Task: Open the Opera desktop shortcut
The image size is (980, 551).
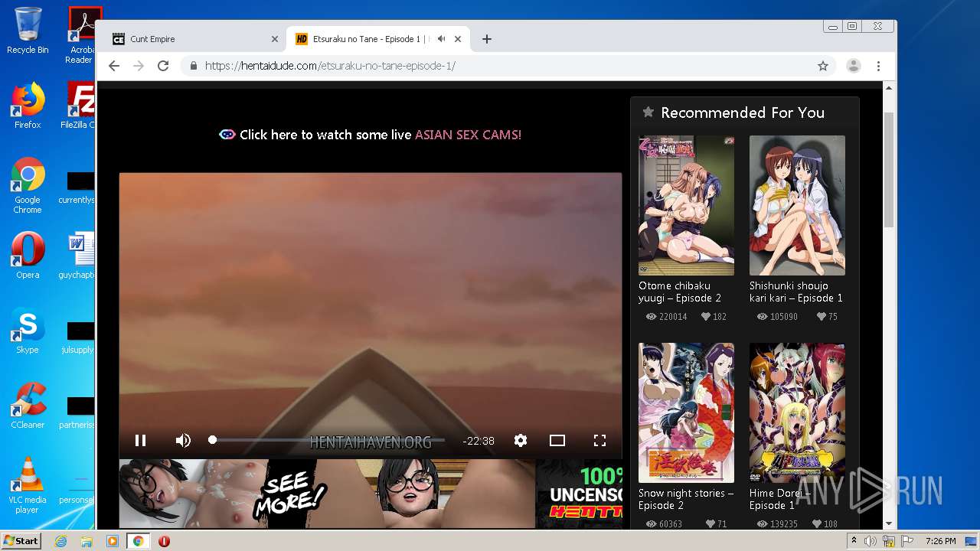Action: pos(28,256)
